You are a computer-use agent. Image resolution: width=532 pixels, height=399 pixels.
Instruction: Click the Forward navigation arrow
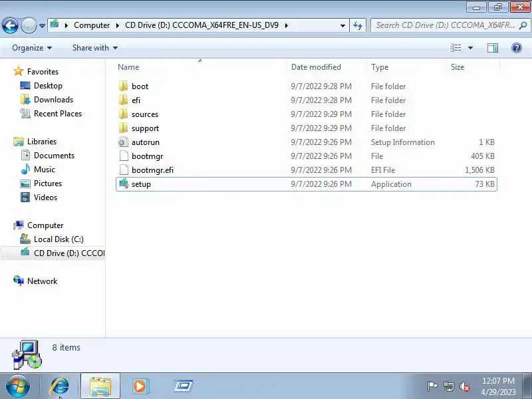point(29,25)
